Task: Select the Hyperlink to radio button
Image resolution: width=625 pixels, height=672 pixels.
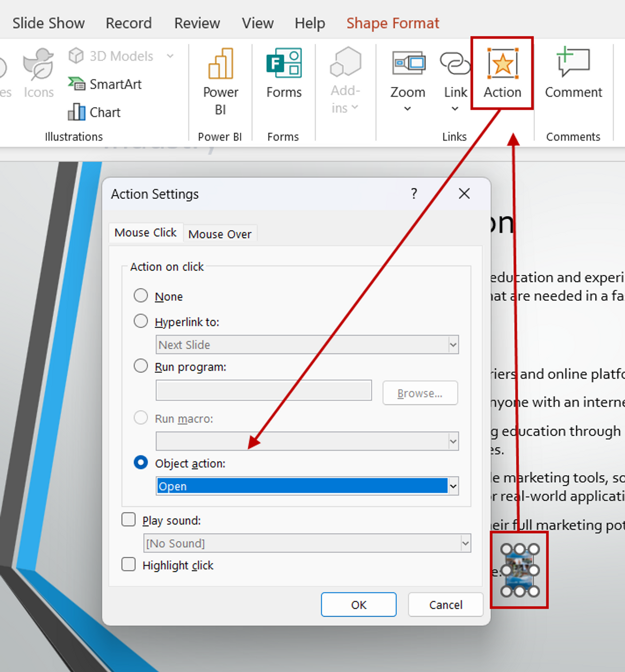Action: point(141,321)
